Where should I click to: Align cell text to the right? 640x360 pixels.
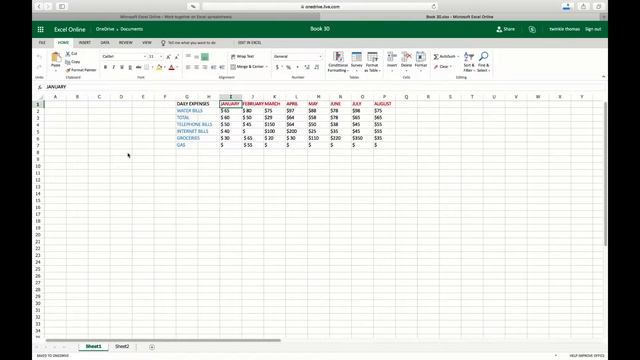tap(205, 67)
